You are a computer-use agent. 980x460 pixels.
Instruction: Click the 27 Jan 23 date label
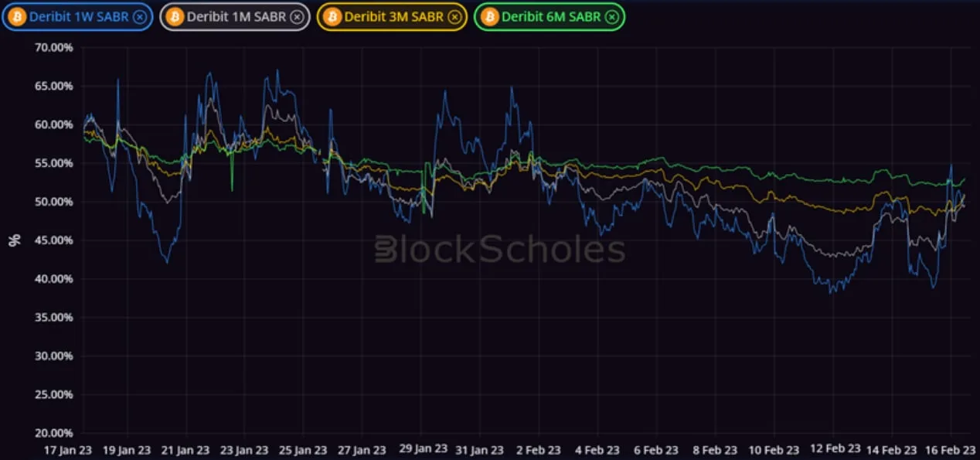tap(362, 450)
